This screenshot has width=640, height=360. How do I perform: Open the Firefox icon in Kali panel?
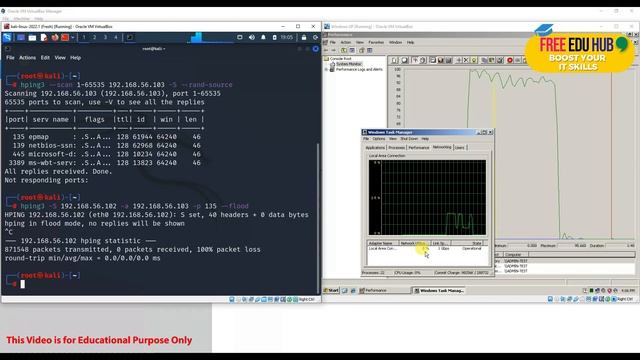[55, 38]
